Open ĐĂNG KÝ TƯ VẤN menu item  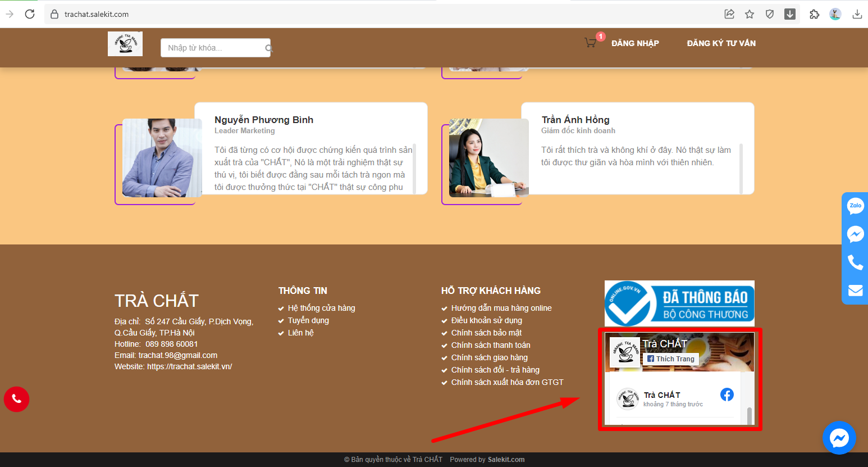[x=721, y=43]
